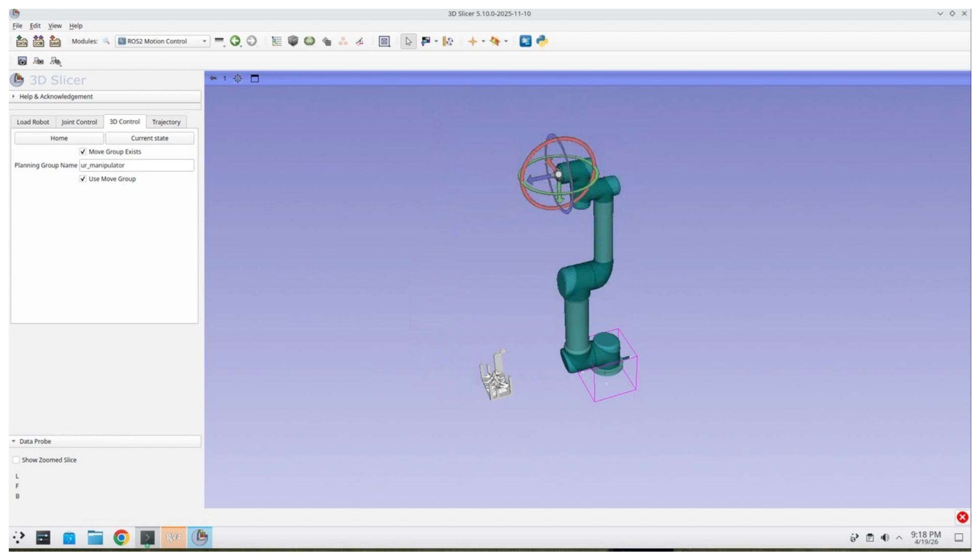Screen dimensions: 980x560
Task: Switch to the Trajectory tab
Action: pos(166,122)
